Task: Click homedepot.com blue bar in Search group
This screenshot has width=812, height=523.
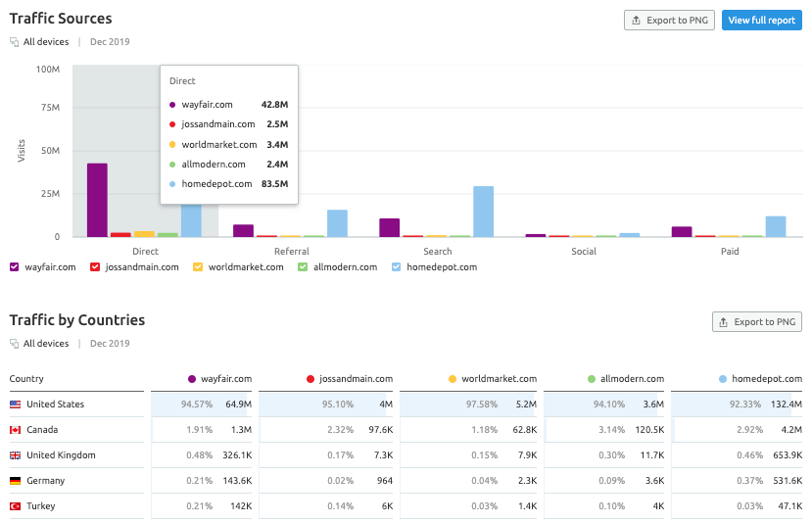Action: coord(483,212)
